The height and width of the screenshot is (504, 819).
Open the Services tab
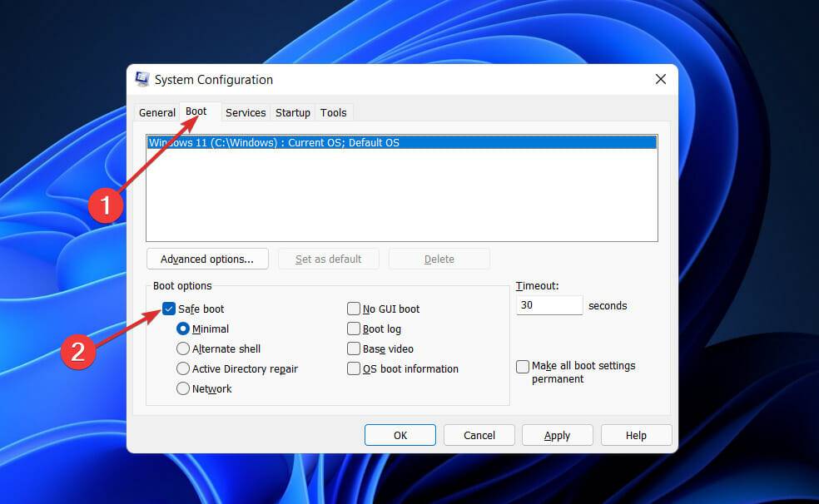246,112
